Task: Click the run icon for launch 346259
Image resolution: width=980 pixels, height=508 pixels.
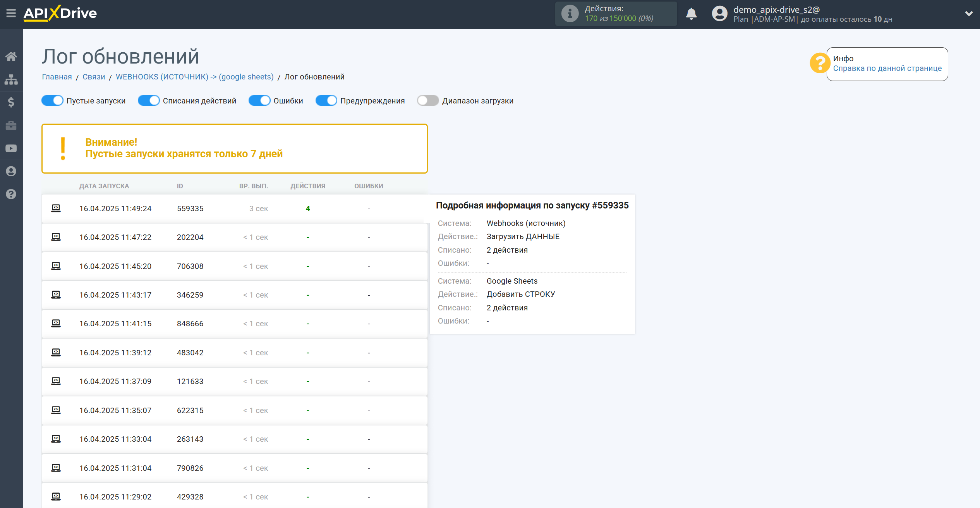Action: pos(56,294)
